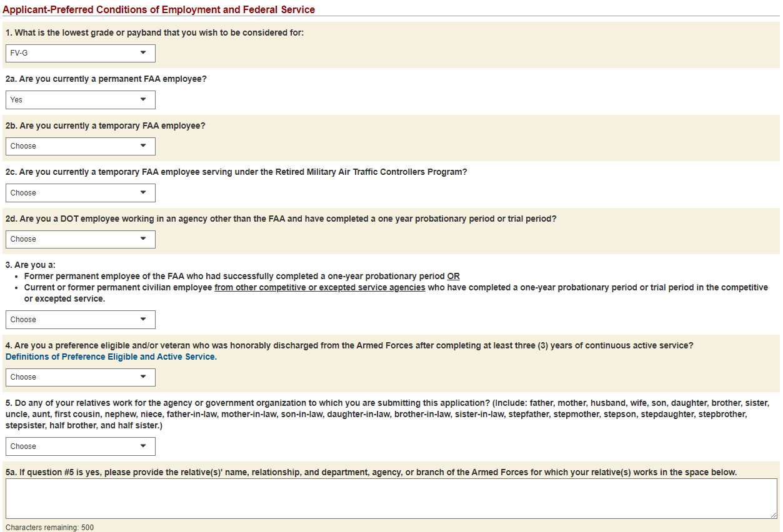Expand the question 4 veteran preference dropdown

[80, 377]
